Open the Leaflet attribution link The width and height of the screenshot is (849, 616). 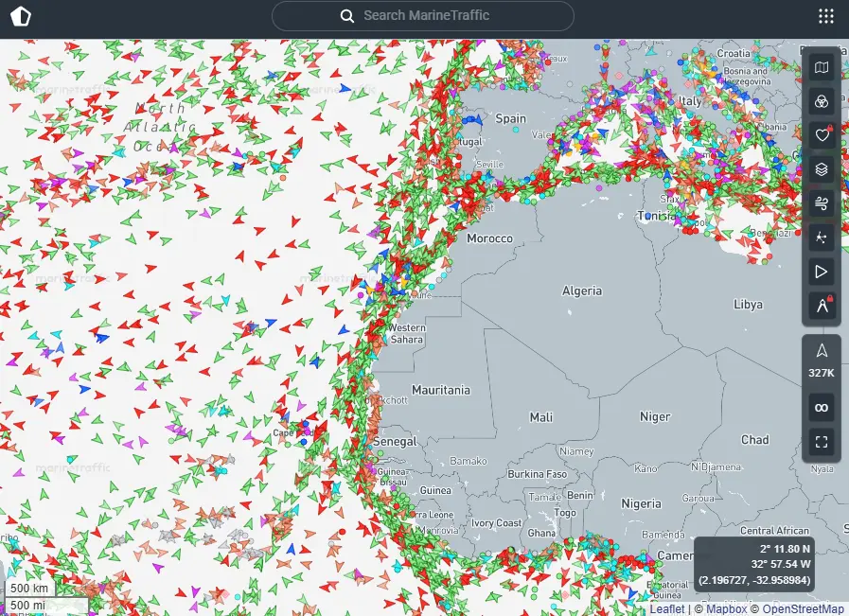(x=667, y=609)
